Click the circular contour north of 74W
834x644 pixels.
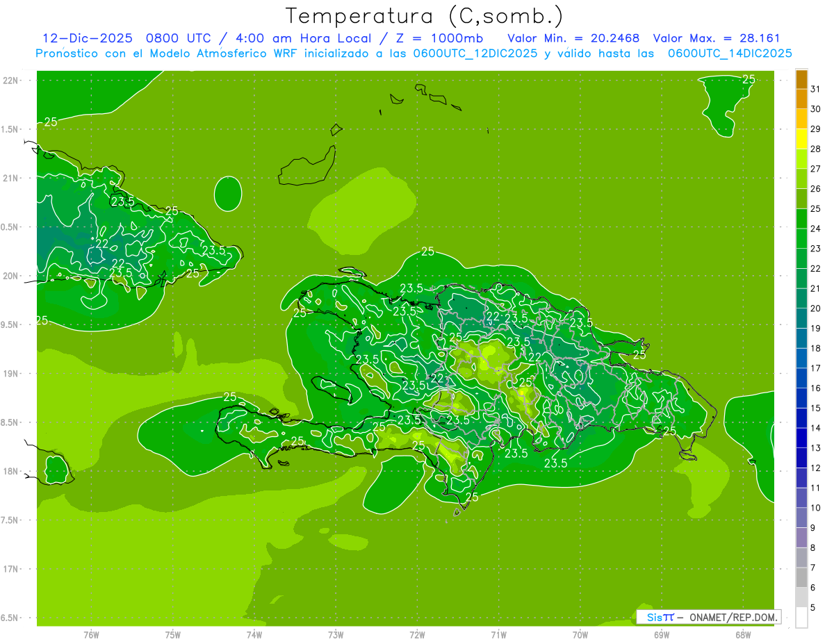[228, 193]
